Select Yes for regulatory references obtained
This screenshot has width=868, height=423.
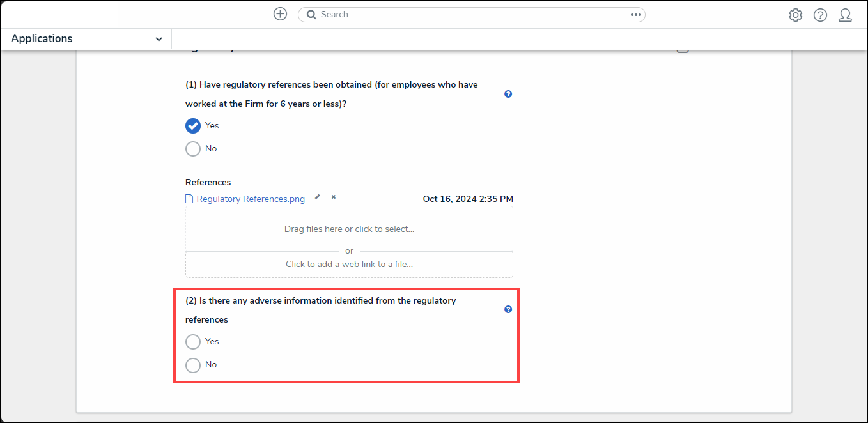coord(193,126)
